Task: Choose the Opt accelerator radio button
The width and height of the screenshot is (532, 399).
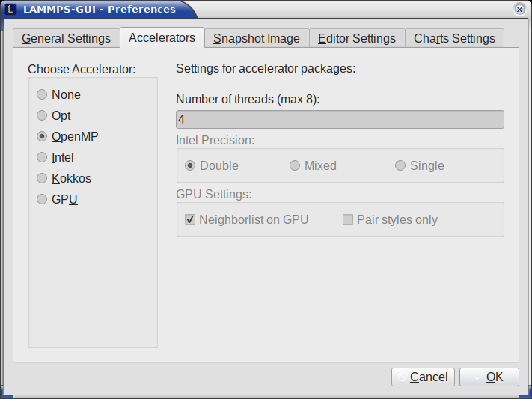Action: tap(53, 115)
